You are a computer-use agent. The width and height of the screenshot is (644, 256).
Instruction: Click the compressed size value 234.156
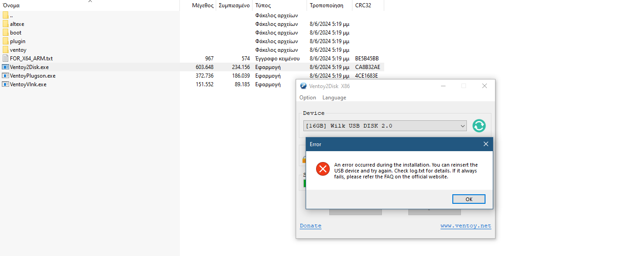coord(241,67)
